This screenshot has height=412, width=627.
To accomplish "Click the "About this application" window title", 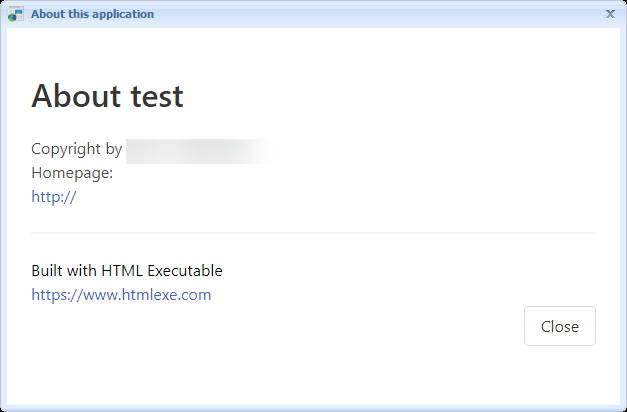I will point(92,14).
